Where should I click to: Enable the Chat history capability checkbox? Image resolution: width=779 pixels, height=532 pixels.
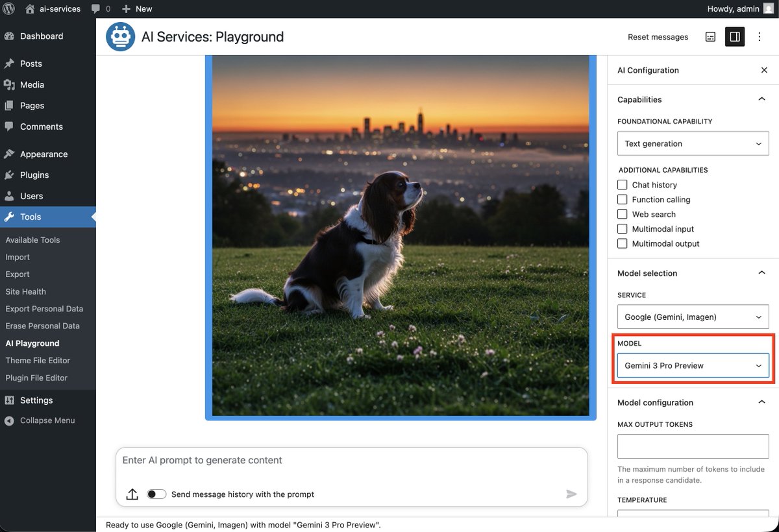[622, 184]
